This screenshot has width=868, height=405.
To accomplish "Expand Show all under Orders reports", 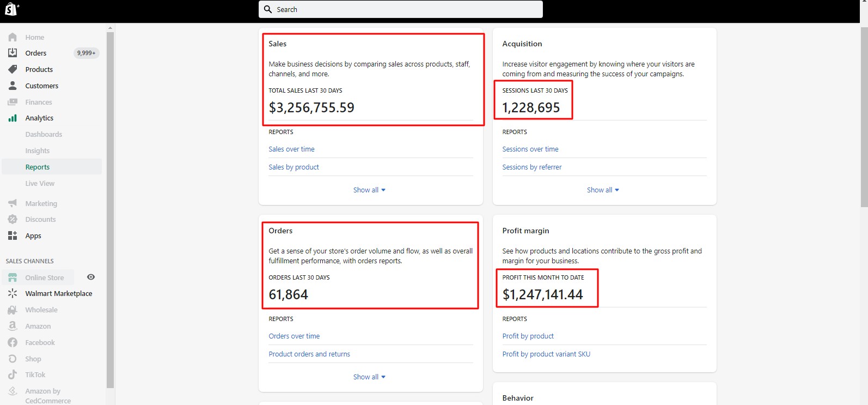I will tap(369, 377).
